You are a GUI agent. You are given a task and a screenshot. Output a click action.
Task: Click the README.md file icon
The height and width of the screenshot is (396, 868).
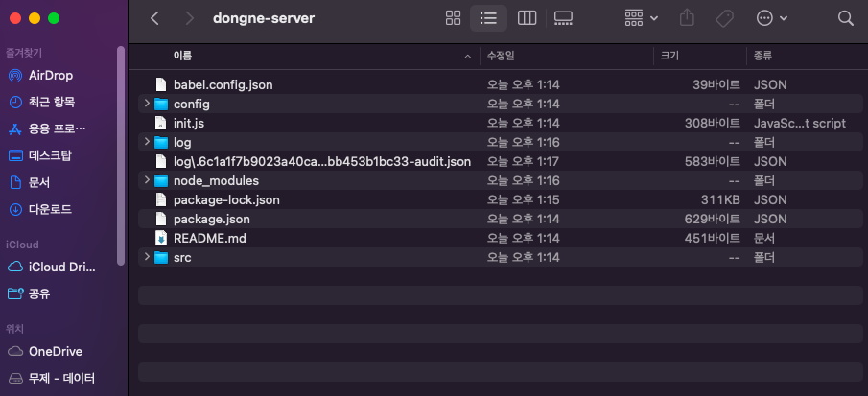click(160, 239)
